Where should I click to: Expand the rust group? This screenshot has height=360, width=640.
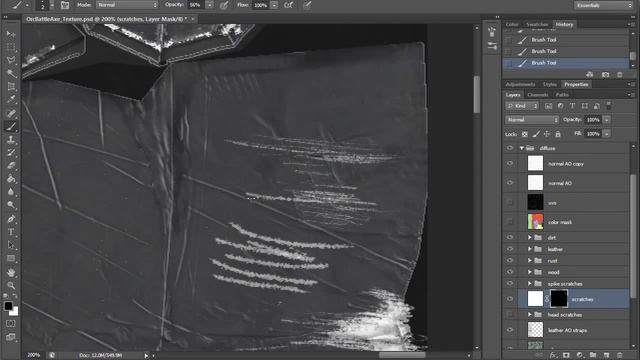pos(529,260)
